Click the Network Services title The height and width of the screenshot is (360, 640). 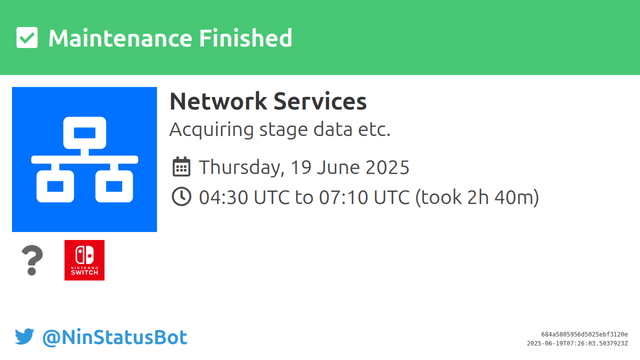[x=268, y=101]
